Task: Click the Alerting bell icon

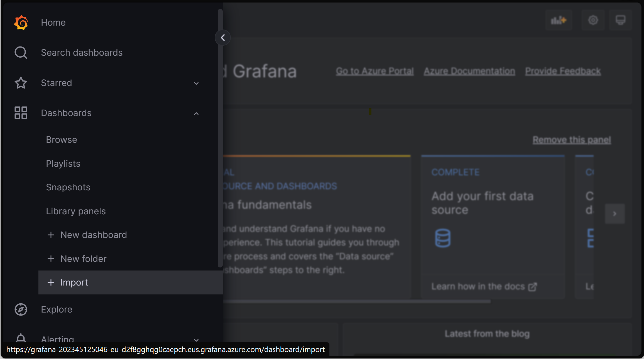Action: coord(21,338)
